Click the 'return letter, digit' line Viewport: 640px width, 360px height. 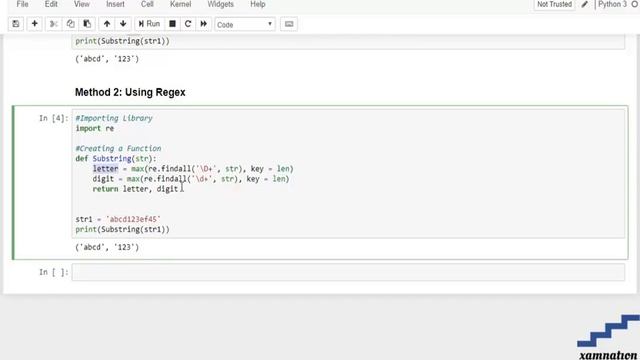[136, 189]
